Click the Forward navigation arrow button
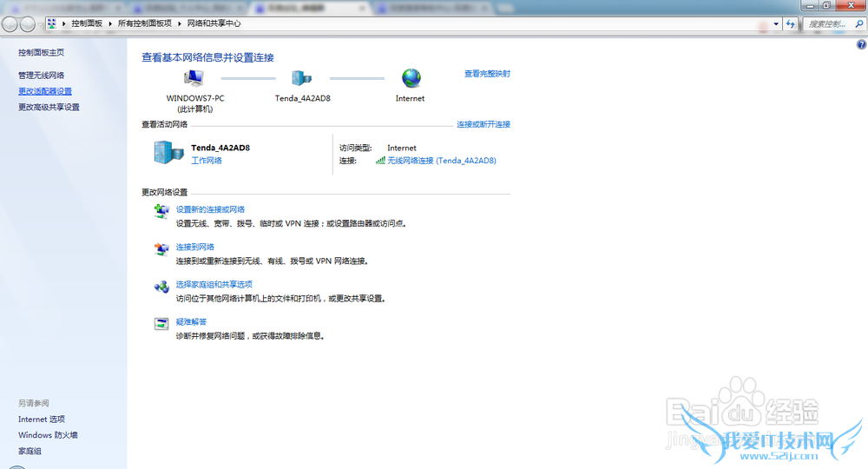The width and height of the screenshot is (868, 469). (x=28, y=23)
